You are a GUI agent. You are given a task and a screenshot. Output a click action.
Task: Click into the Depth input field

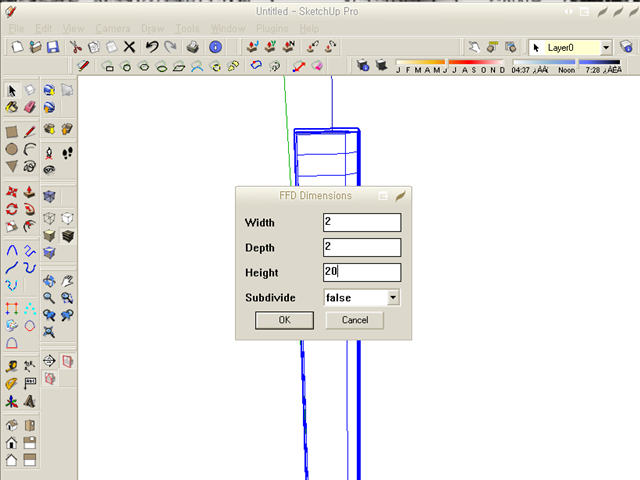[x=362, y=247]
